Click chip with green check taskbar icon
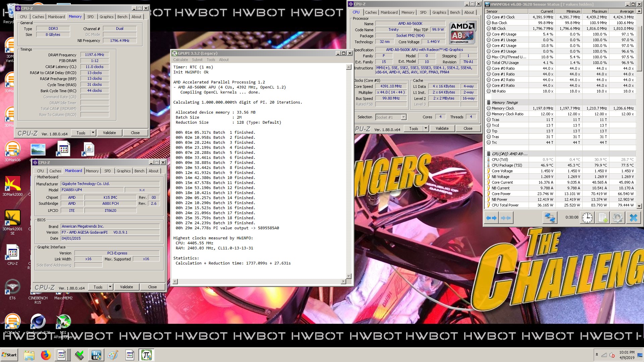644x362 pixels. point(79,355)
